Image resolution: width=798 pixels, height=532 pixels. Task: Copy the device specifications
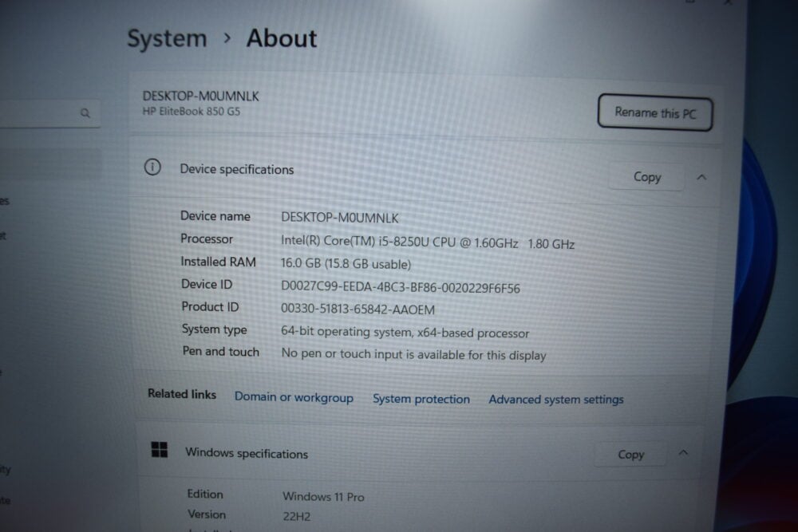[x=647, y=177]
